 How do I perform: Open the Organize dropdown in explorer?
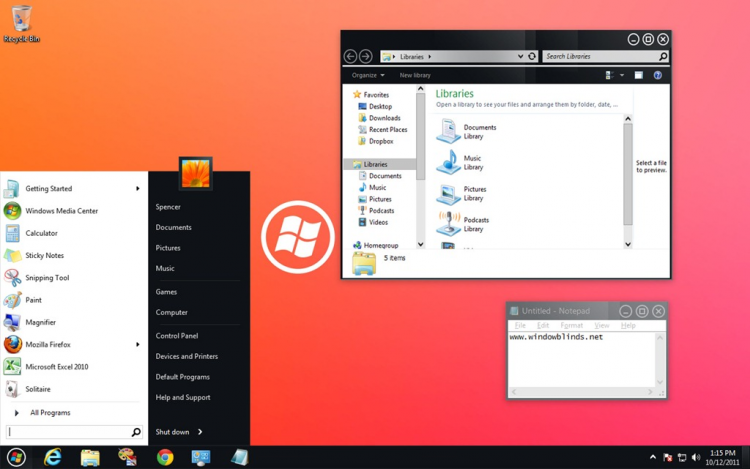click(368, 75)
